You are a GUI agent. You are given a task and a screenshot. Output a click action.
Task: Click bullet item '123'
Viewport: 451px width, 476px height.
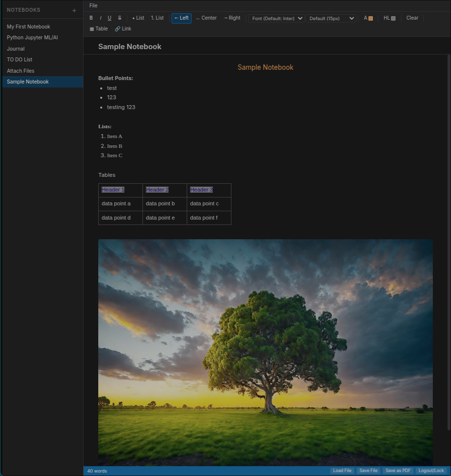coord(112,97)
